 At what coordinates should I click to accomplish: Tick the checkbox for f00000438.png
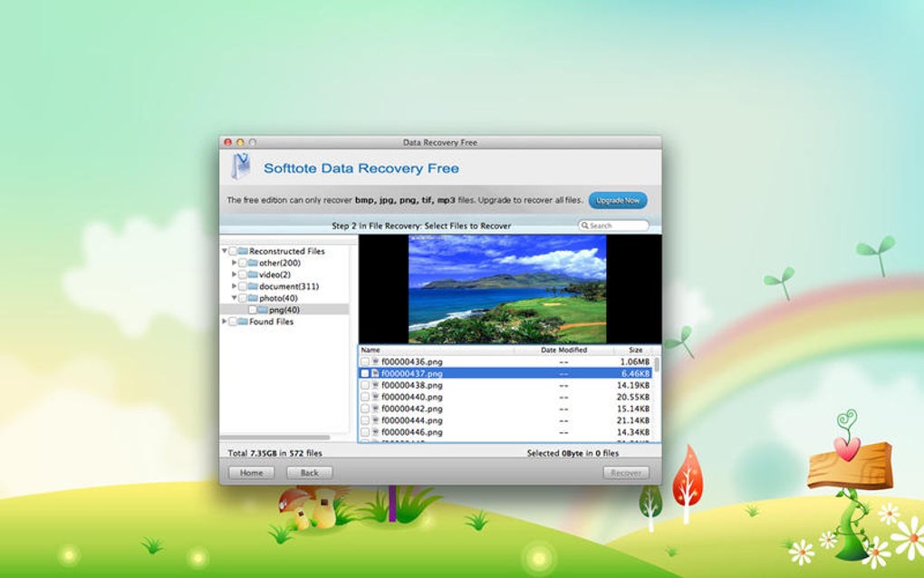tap(365, 385)
